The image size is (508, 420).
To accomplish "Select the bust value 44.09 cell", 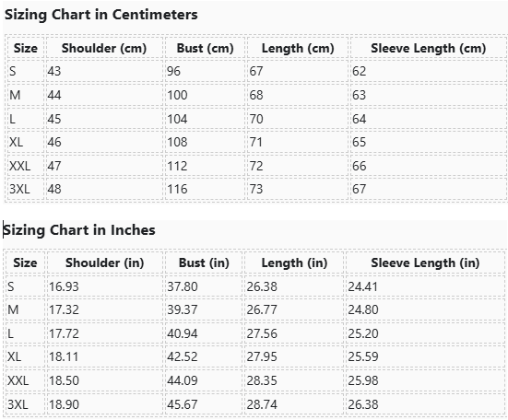I will [204, 380].
